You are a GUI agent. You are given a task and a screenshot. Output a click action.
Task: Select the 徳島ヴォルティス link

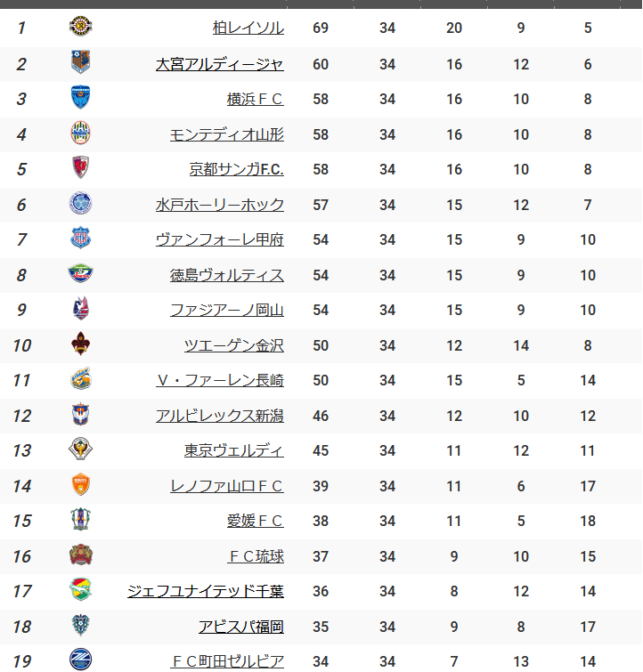click(227, 275)
